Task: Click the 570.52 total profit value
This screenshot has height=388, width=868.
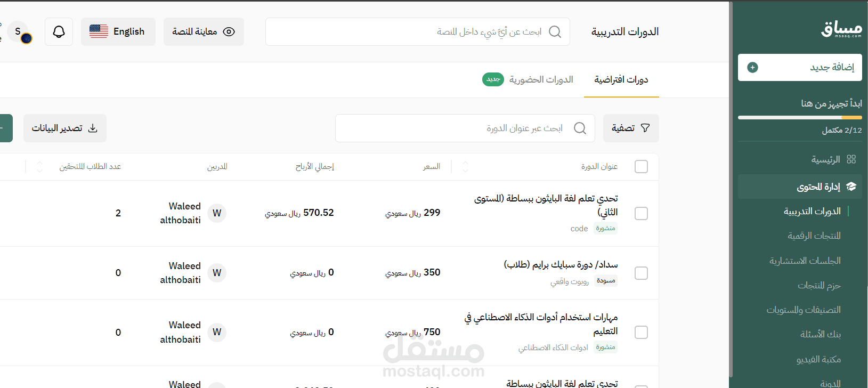Action: coord(299,213)
